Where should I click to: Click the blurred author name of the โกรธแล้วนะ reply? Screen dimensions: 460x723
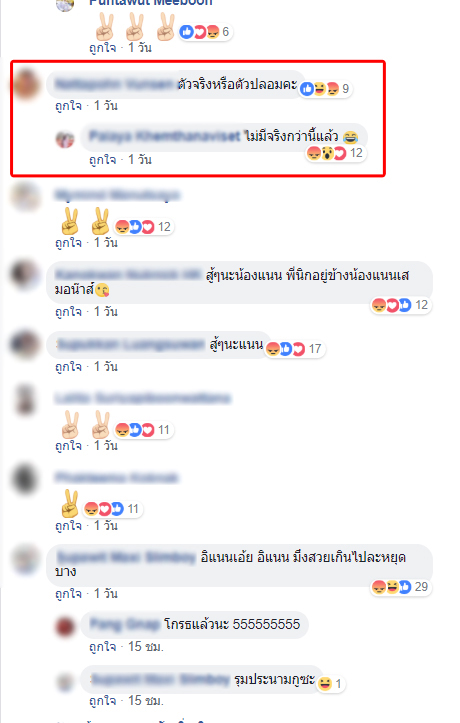click(124, 624)
